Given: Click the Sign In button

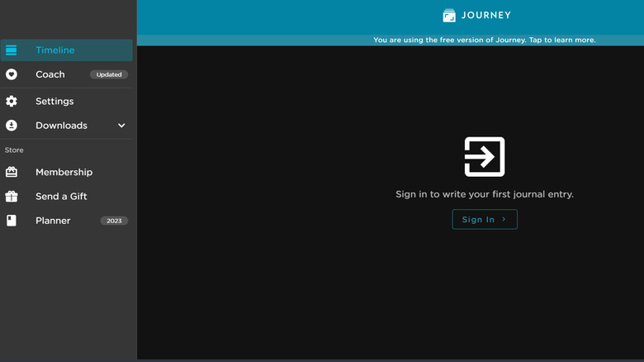Looking at the screenshot, I should point(485,219).
